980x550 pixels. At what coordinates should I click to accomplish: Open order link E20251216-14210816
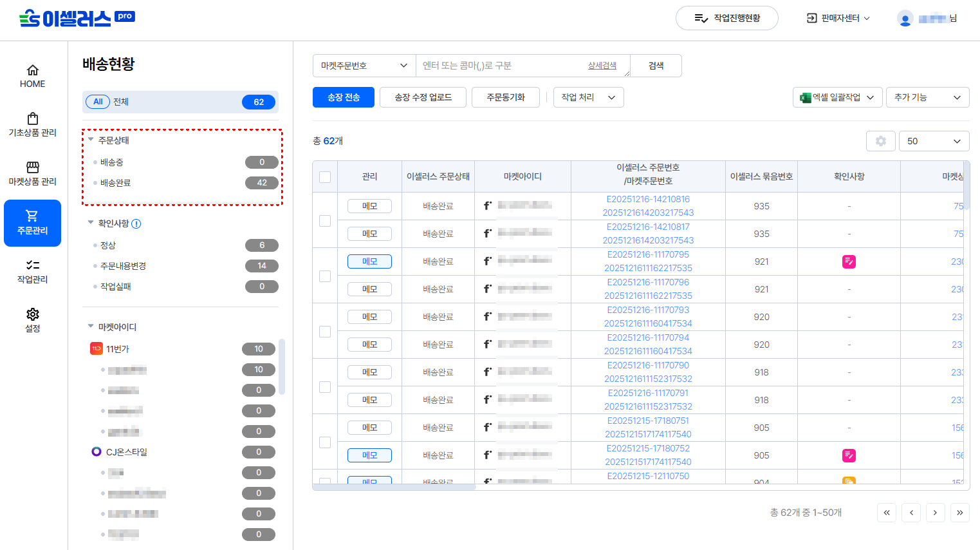point(648,200)
